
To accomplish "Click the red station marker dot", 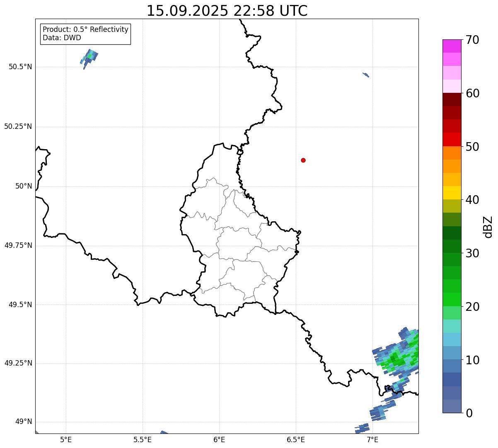I will tap(303, 160).
